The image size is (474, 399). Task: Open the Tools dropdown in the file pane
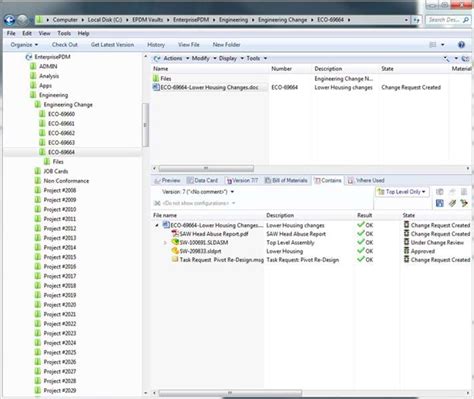[257, 59]
